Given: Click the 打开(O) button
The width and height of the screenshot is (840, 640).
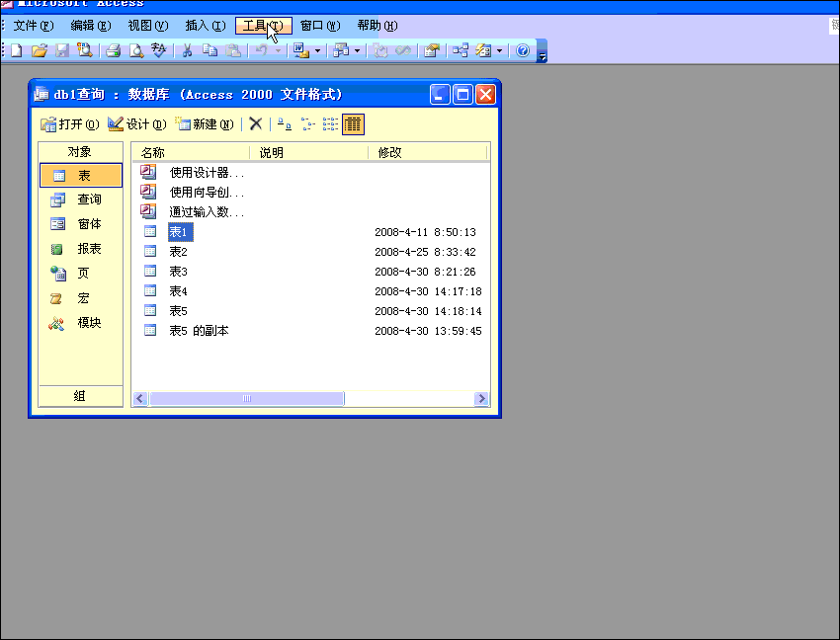Looking at the screenshot, I should click(70, 124).
